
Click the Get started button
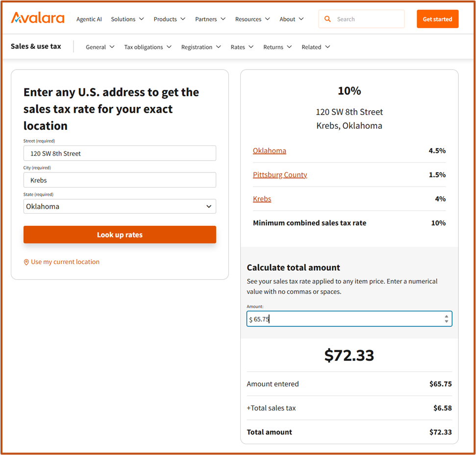tap(437, 19)
